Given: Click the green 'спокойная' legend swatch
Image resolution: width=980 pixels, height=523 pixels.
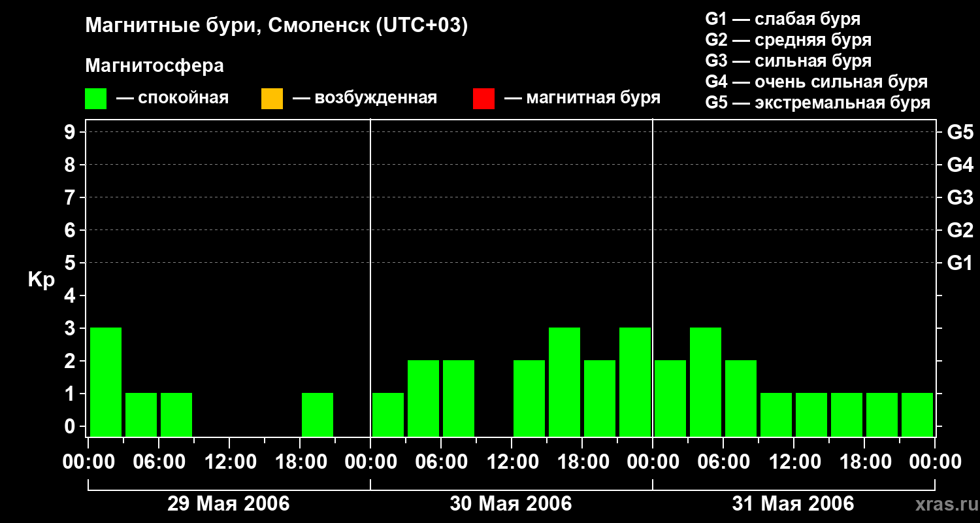Looking at the screenshot, I should (x=96, y=99).
